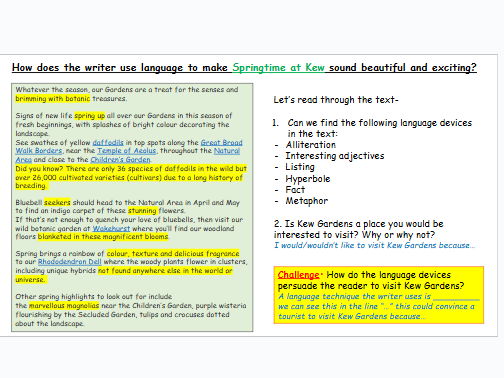Click the red 'Challenge' heading
This screenshot has width=504, height=378.
click(298, 275)
